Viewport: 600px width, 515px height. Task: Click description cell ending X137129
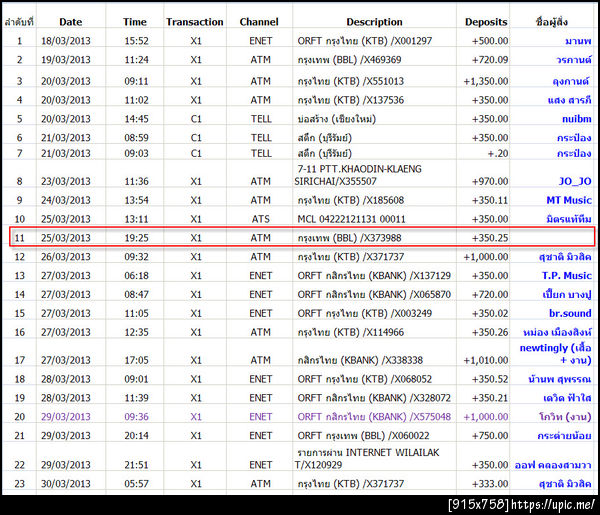click(374, 275)
